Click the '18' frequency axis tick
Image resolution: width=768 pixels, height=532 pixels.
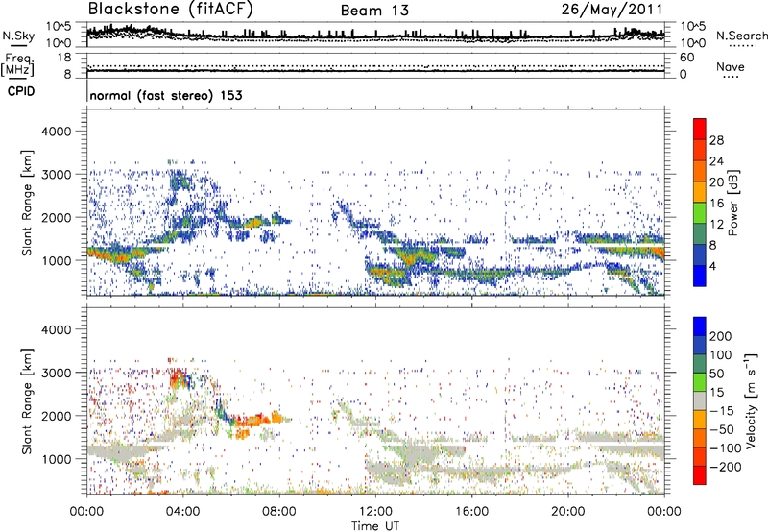click(64, 58)
